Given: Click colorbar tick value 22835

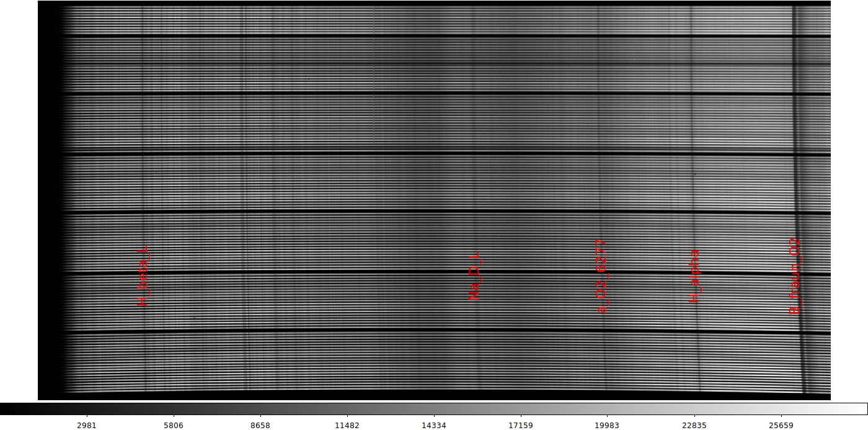Looking at the screenshot, I should point(694,426).
